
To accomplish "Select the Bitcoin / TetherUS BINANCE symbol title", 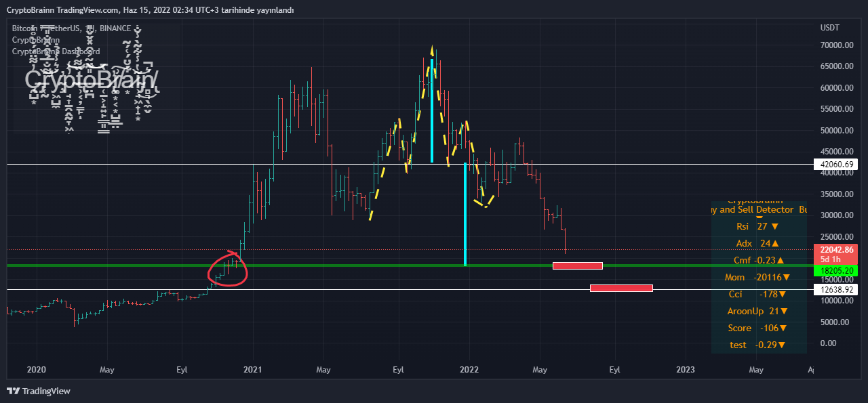I will (71, 29).
